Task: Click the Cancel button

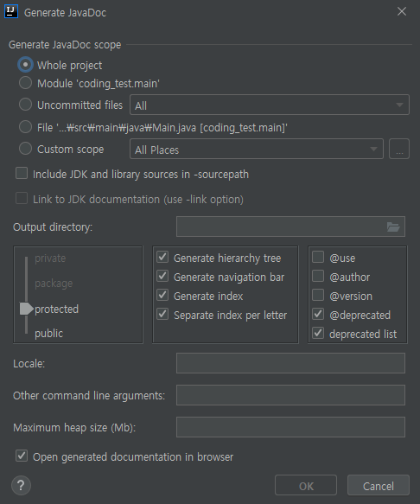Action: pyautogui.click(x=379, y=485)
